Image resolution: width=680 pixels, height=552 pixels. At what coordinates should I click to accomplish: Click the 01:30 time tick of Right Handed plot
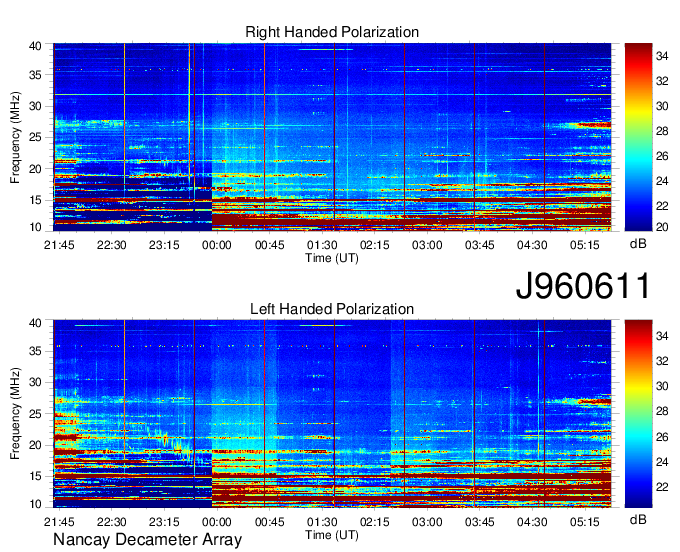322,245
